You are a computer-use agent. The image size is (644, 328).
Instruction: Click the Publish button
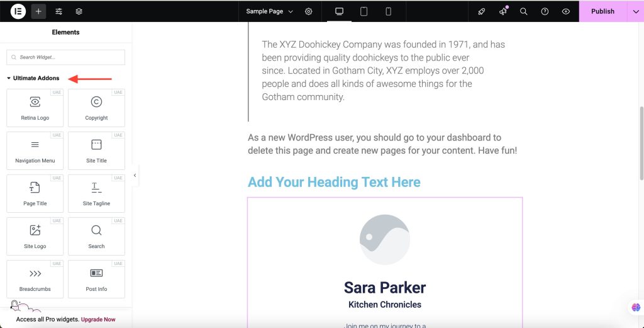(x=602, y=11)
